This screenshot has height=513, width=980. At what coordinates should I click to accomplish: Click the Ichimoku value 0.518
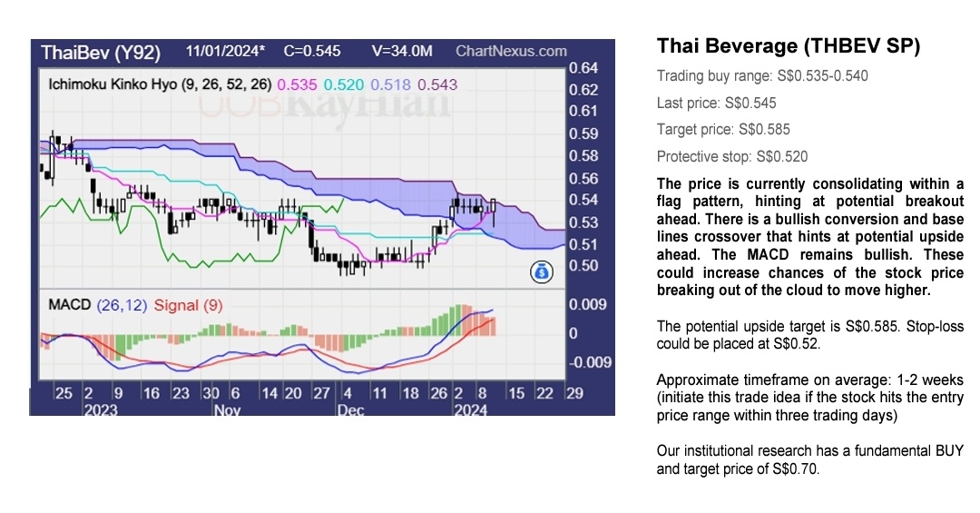(390, 84)
